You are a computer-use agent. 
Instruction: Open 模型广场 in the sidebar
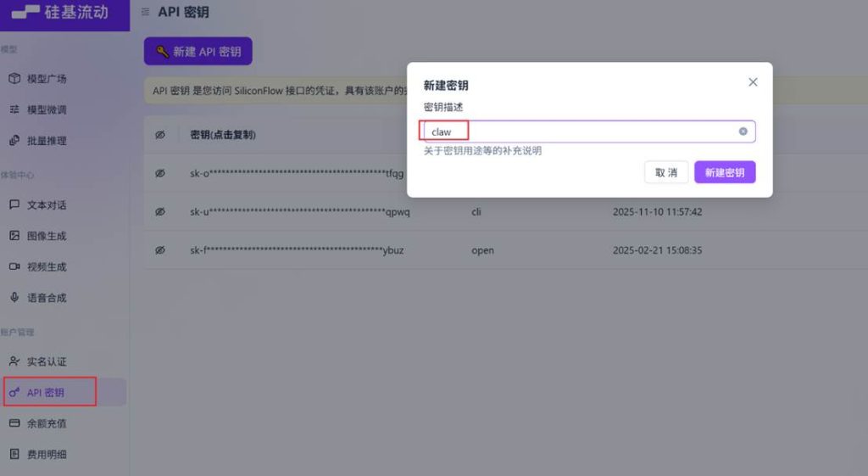[x=47, y=79]
